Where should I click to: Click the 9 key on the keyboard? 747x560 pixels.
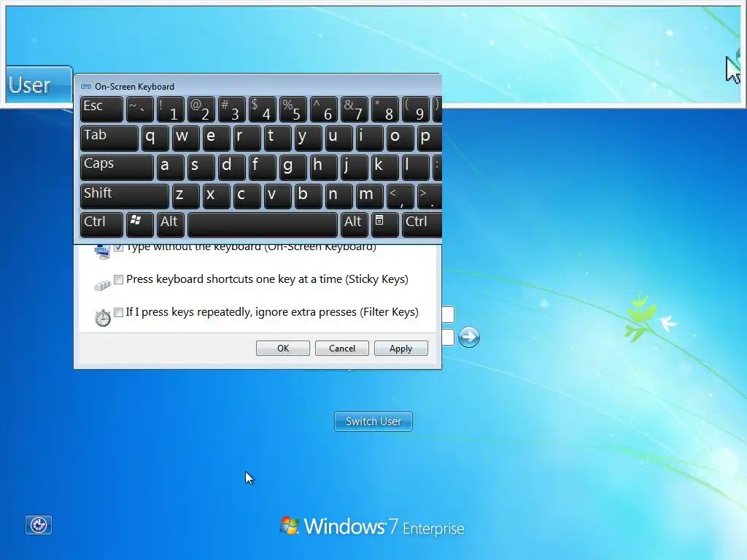point(415,109)
